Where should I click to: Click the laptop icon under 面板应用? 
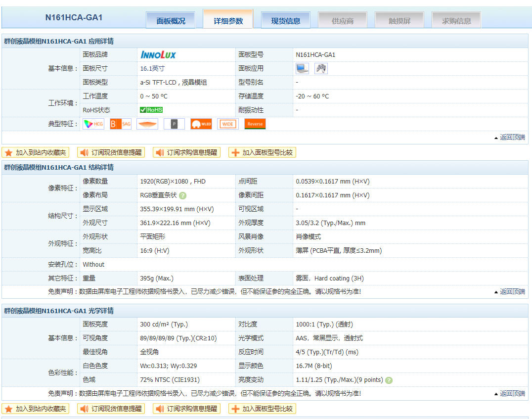pyautogui.click(x=302, y=68)
